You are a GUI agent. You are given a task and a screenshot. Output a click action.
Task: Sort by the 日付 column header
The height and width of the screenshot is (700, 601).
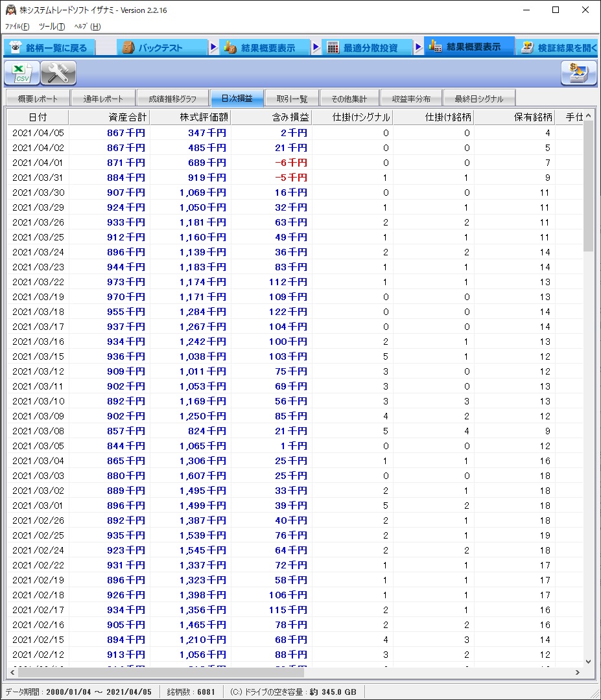[38, 117]
